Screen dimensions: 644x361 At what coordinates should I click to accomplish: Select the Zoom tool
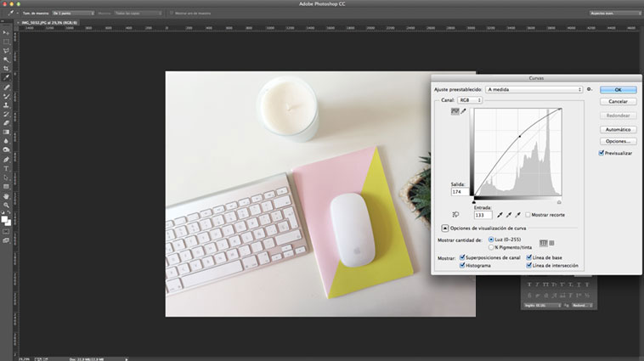(6, 204)
